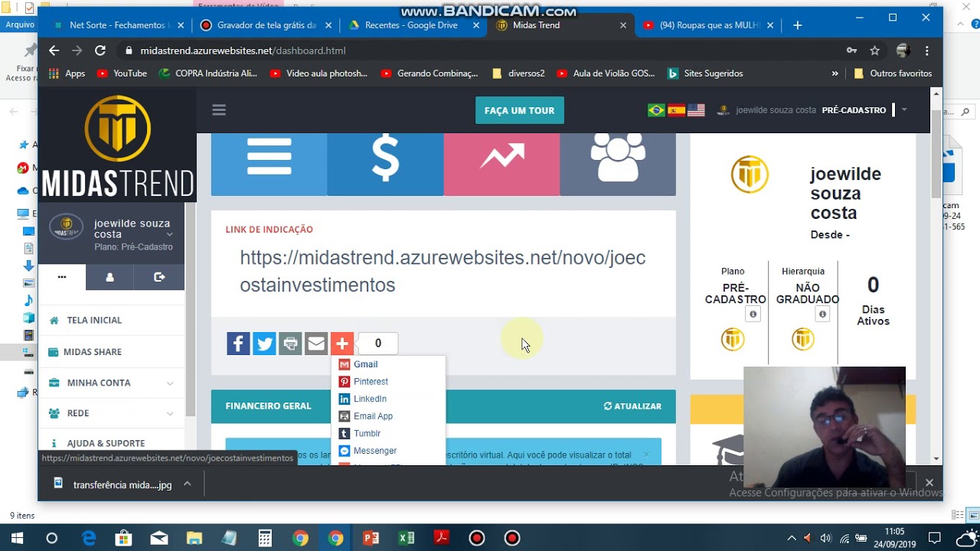Open PowerPoint from taskbar
The height and width of the screenshot is (551, 980).
(x=371, y=539)
